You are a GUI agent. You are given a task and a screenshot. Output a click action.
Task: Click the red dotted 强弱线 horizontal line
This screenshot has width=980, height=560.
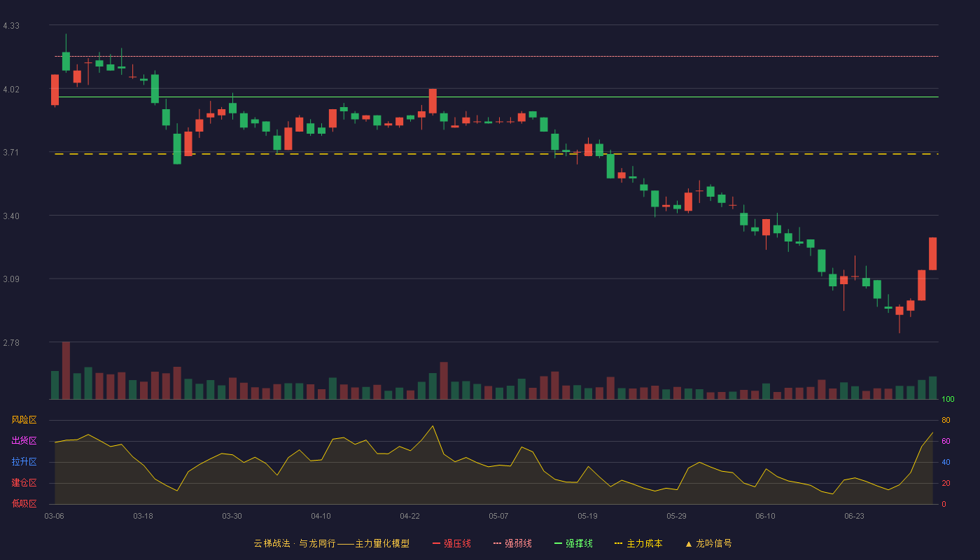coord(496,57)
